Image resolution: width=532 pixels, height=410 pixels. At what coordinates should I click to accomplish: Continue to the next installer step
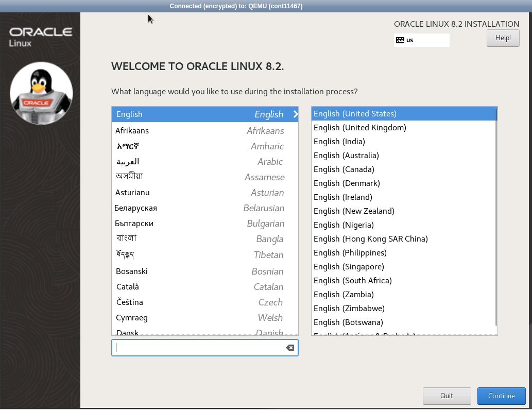pos(501,396)
